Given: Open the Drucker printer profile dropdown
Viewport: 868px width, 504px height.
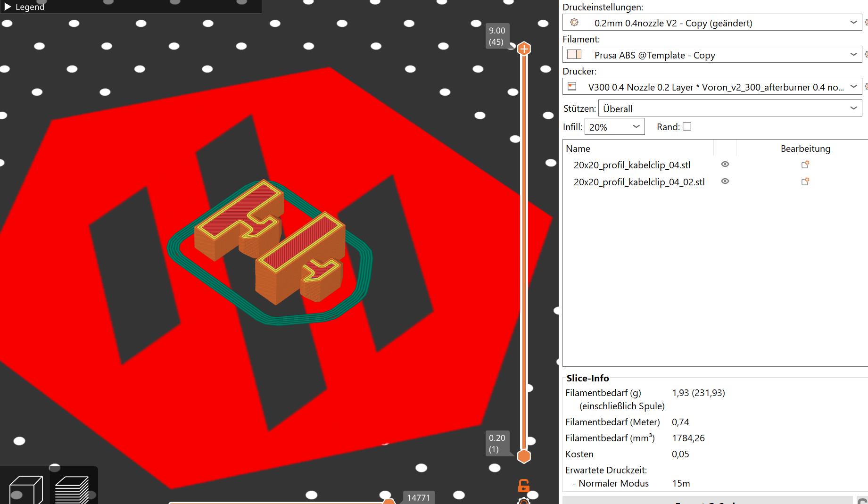Looking at the screenshot, I should (712, 87).
